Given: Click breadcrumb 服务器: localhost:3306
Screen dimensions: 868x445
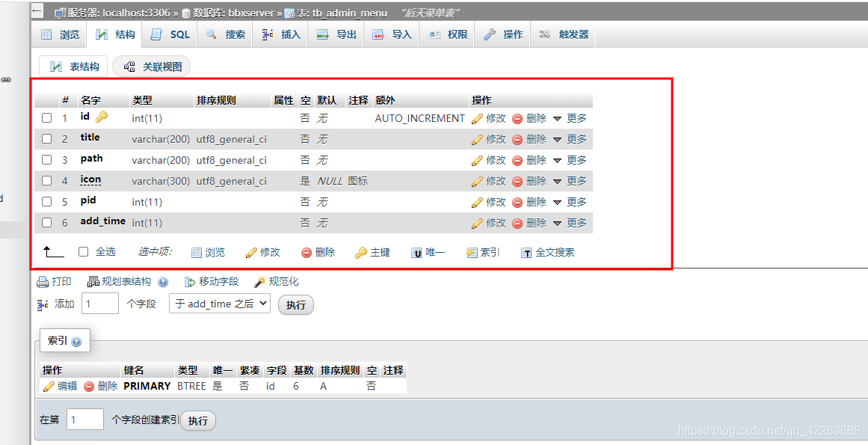Looking at the screenshot, I should click(112, 13).
